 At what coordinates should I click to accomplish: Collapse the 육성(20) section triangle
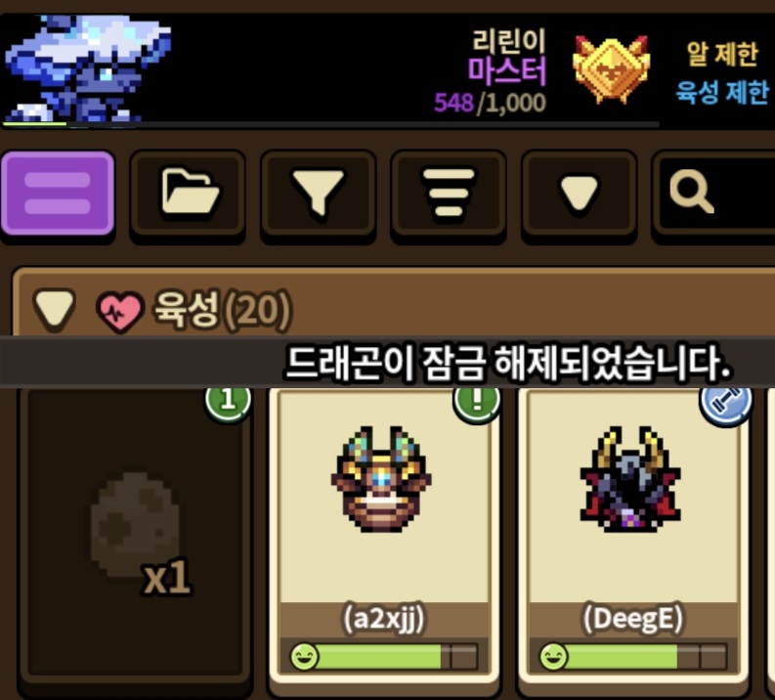(x=54, y=310)
